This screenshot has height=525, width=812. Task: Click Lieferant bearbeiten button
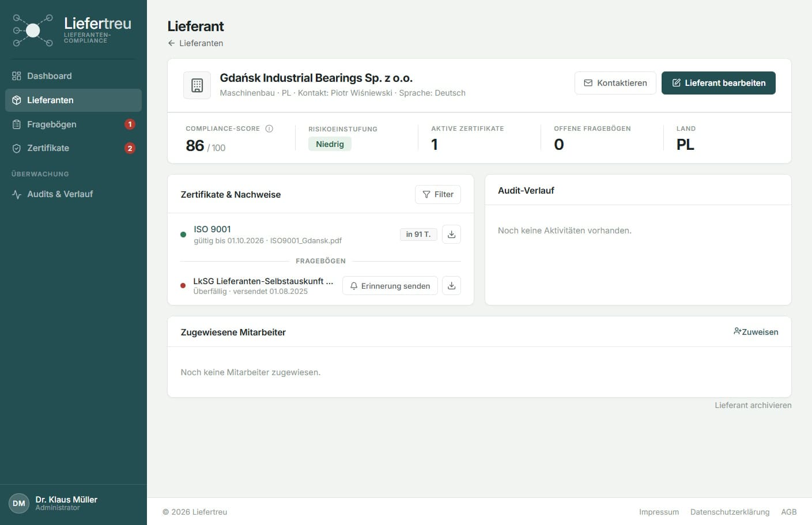click(x=719, y=83)
